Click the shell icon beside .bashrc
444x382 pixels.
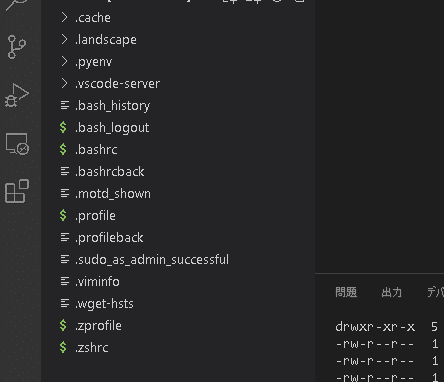(x=63, y=149)
